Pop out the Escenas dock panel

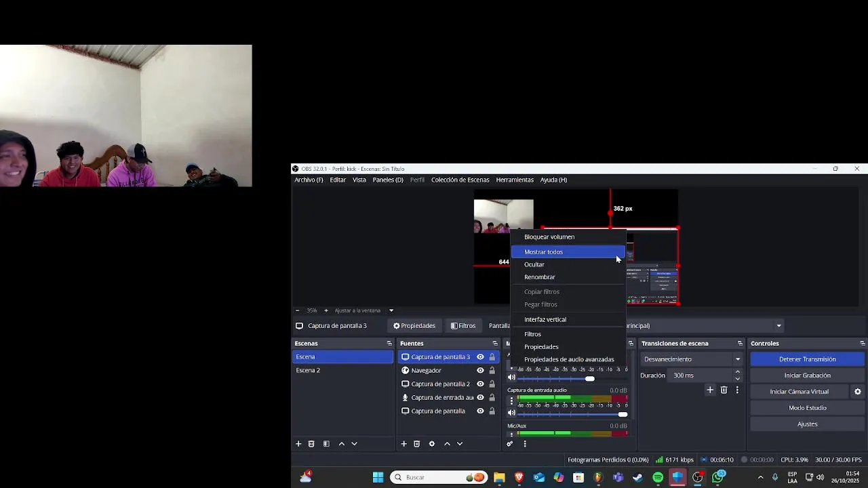[x=389, y=344]
